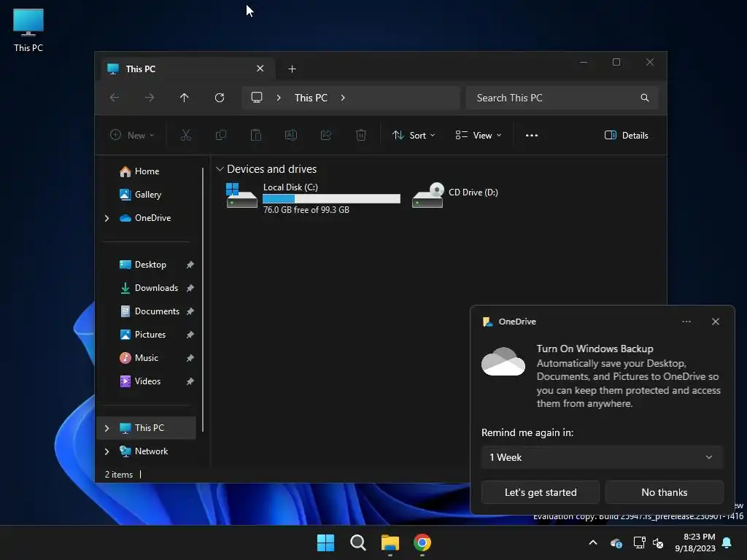Viewport: 747px width, 560px height.
Task: Click the OneDrive cloud tray icon
Action: [616, 542]
